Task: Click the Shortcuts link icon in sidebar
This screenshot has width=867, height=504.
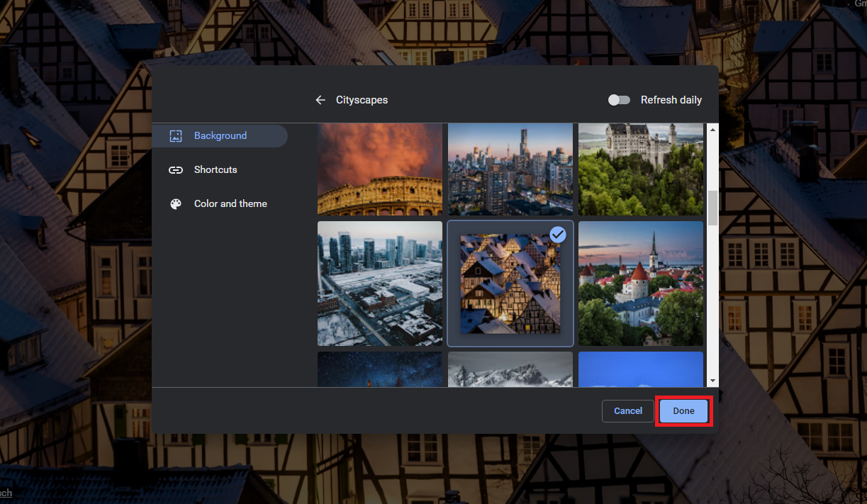Action: (x=176, y=170)
